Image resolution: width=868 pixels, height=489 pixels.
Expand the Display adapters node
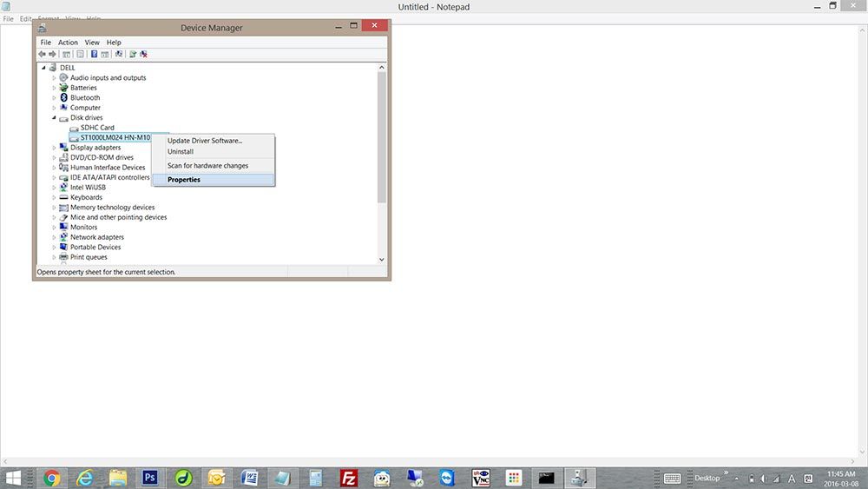(x=54, y=148)
